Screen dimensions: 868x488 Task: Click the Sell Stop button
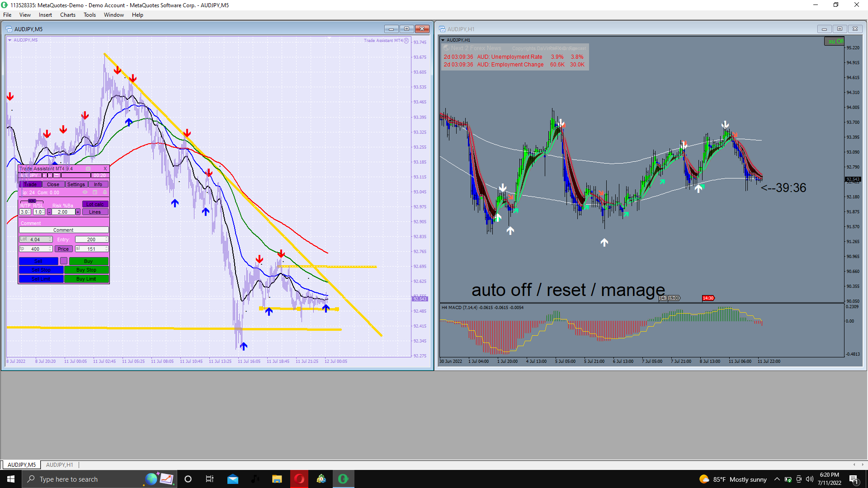point(41,270)
